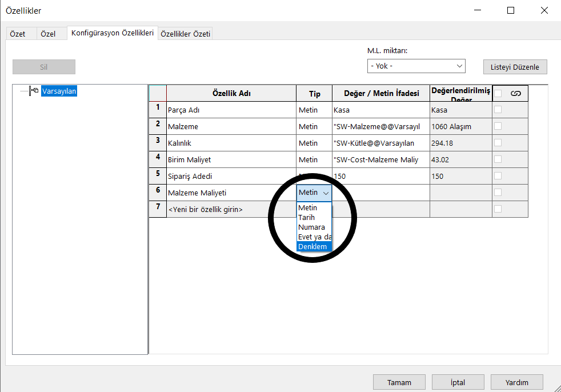Select Numara in the type dropdown list
This screenshot has height=392, width=561.
pos(312,227)
